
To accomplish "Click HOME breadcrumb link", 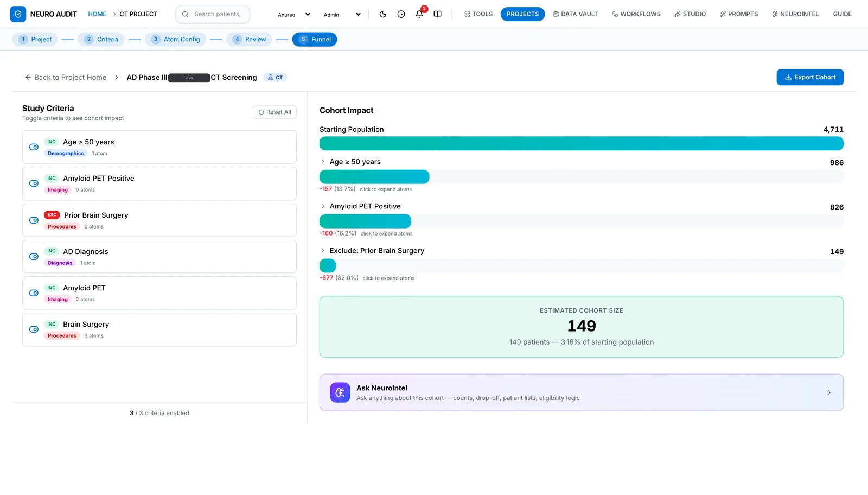I will pyautogui.click(x=97, y=14).
